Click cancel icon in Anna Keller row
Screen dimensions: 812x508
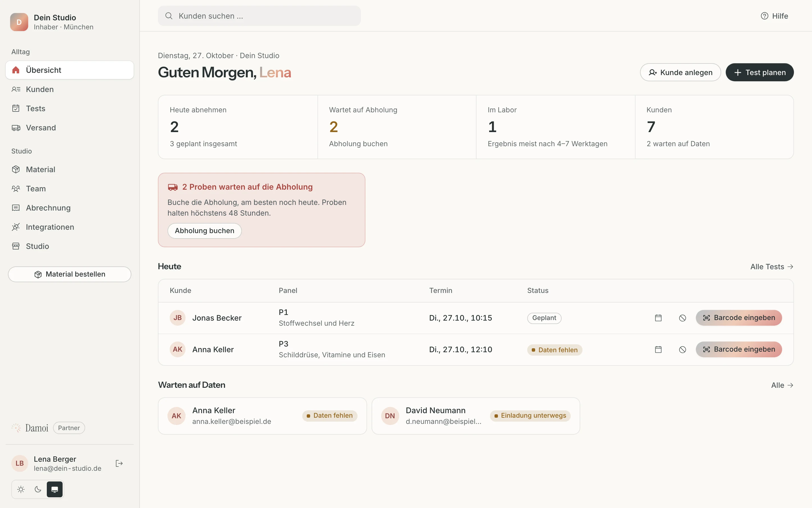pyautogui.click(x=682, y=349)
